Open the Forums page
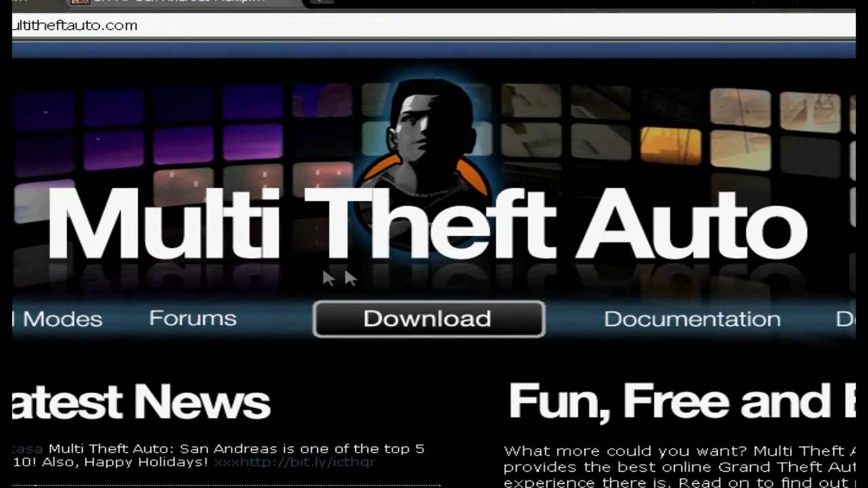Image resolution: width=868 pixels, height=488 pixels. pyautogui.click(x=193, y=319)
